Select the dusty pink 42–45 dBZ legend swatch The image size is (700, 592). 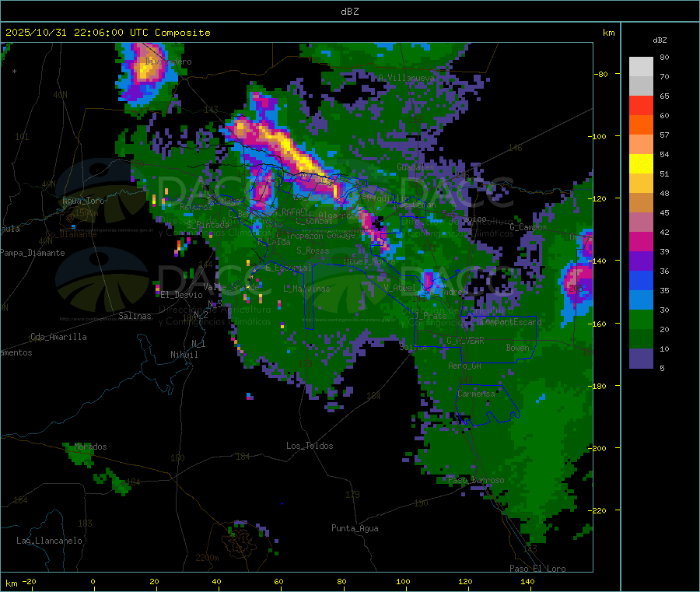[x=641, y=222]
